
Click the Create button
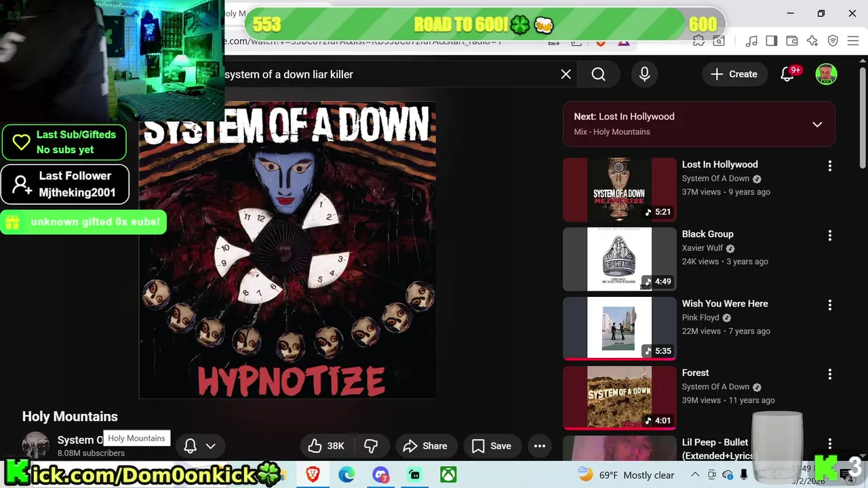(734, 75)
